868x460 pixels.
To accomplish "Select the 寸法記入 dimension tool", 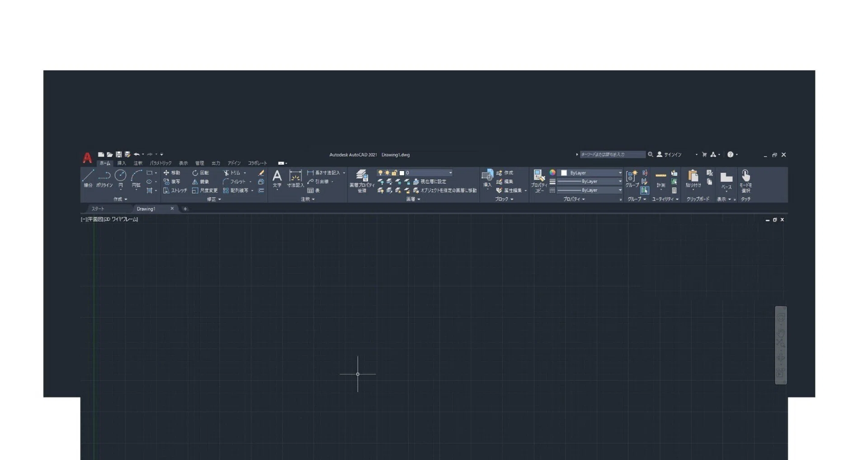I will coord(296,179).
